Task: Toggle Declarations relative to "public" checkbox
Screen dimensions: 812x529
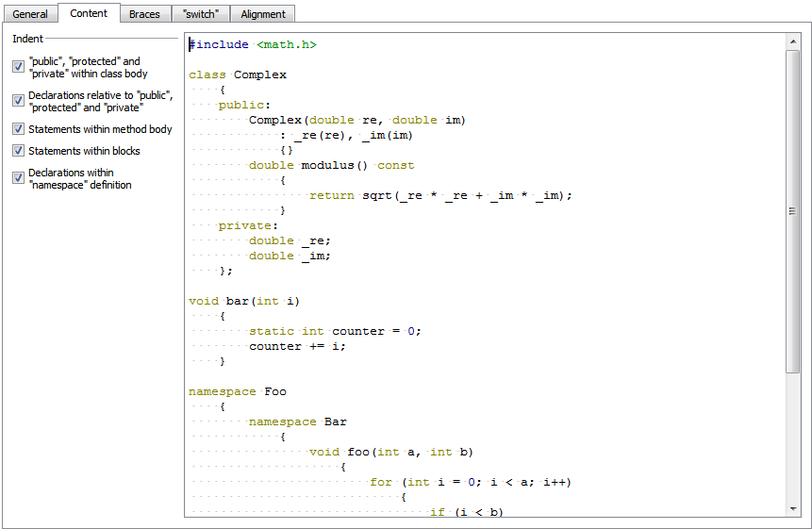Action: coord(18,100)
